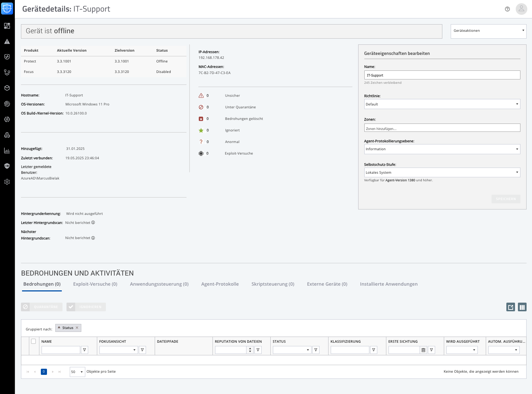
Task: Click the export table icon
Action: point(511,307)
